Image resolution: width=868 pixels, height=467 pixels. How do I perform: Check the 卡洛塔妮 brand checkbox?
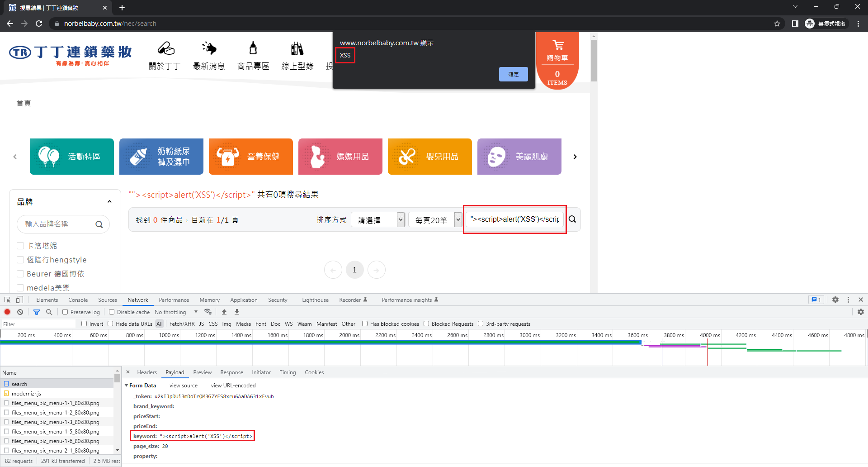click(20, 246)
